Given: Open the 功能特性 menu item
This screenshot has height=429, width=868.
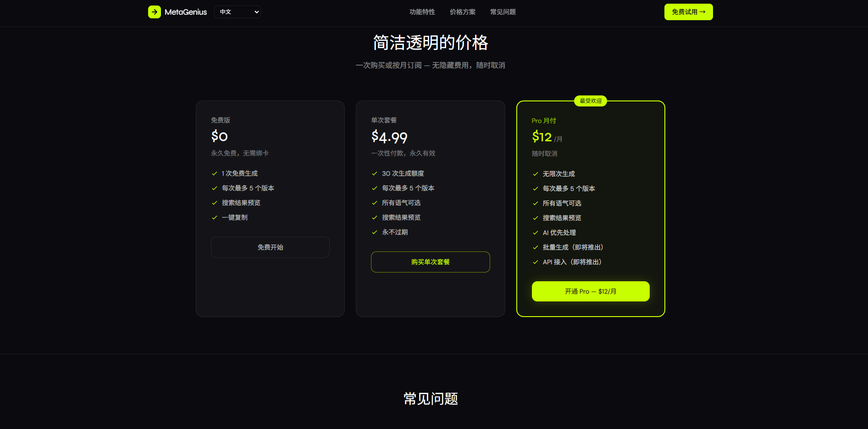Looking at the screenshot, I should [x=422, y=12].
